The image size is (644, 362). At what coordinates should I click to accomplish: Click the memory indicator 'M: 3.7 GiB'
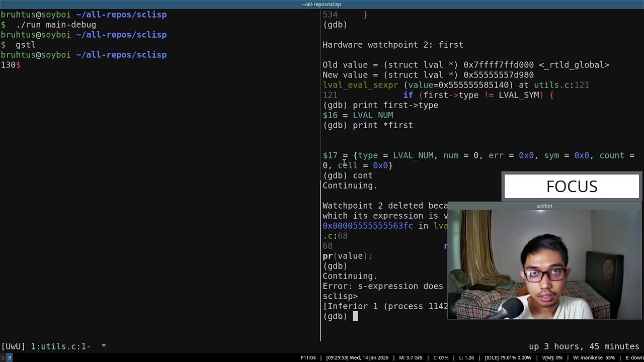[x=411, y=358]
